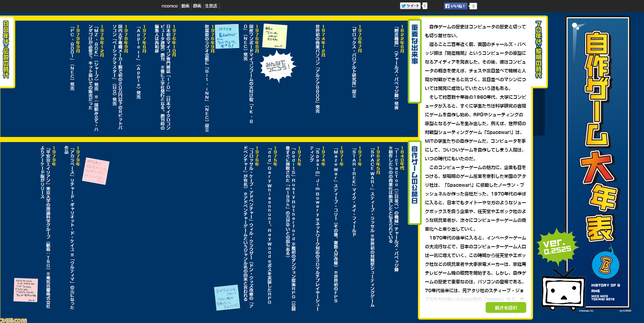Open the Facebook like count bubble
Image resolution: width=644 pixels, height=323 pixels.
[473, 6]
